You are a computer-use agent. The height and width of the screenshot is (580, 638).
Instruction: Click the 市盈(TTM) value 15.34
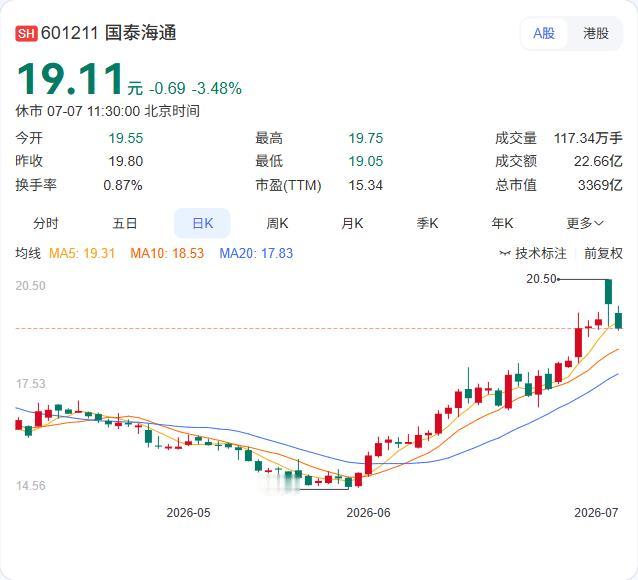pos(365,186)
